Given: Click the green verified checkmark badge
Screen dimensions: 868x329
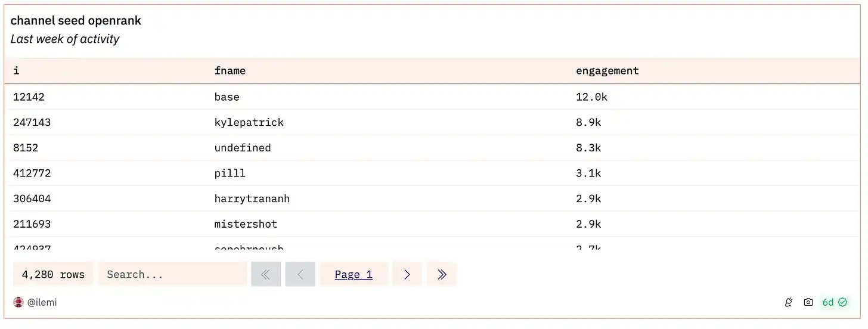Looking at the screenshot, I should tap(842, 302).
